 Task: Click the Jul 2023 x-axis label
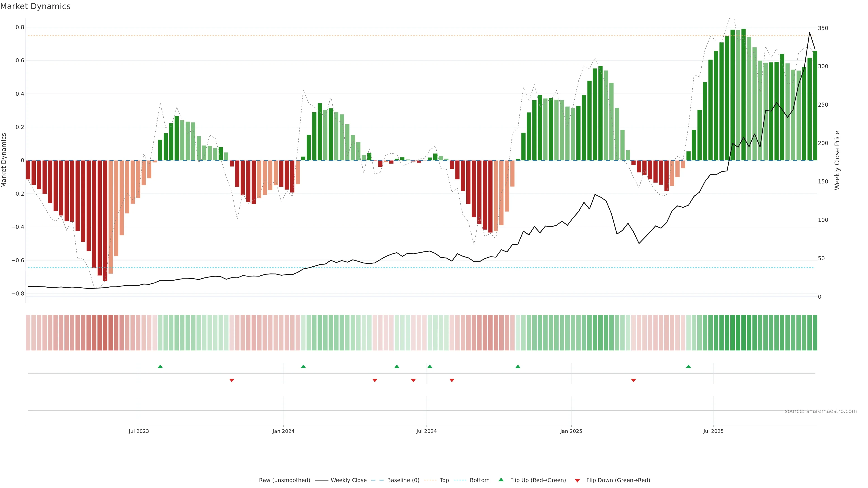pyautogui.click(x=139, y=431)
